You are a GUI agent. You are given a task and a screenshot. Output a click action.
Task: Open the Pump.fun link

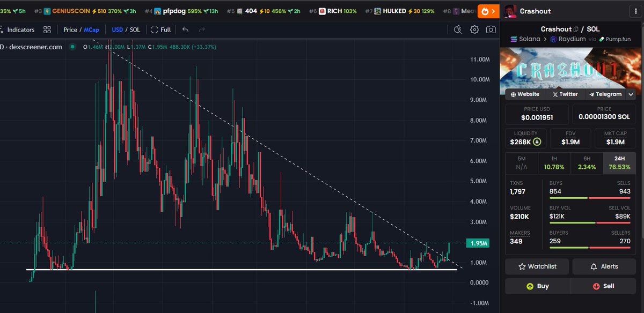[616, 39]
